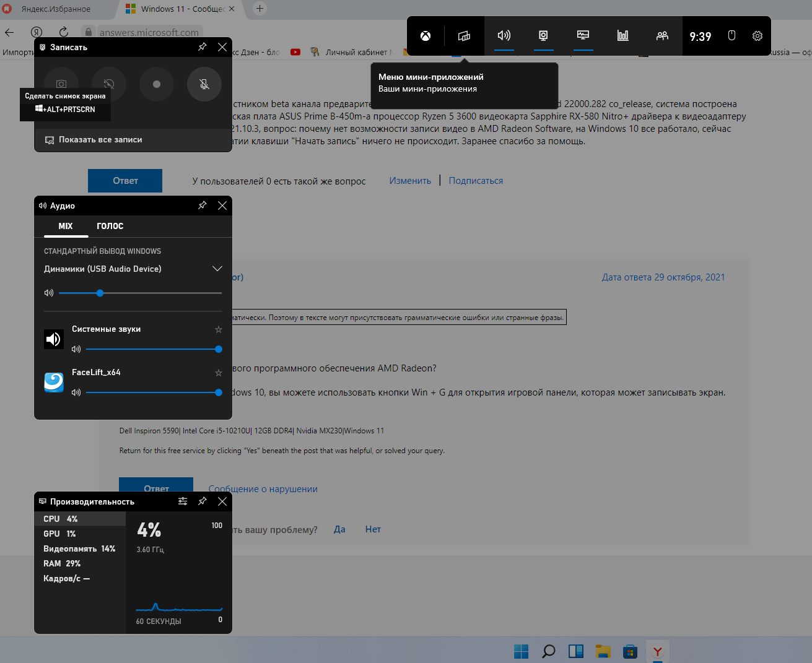This screenshot has width=812, height=663.
Task: Switch to the ГОЛОС tab
Action: 110,226
